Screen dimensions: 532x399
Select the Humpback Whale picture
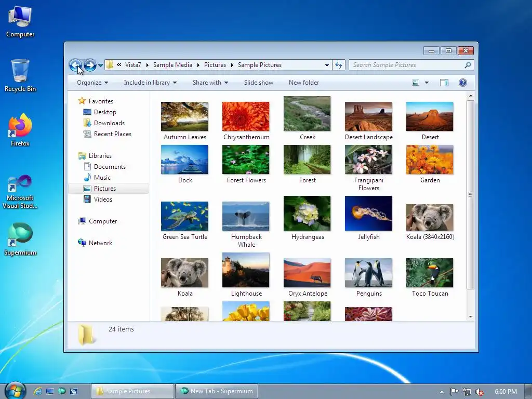pyautogui.click(x=246, y=224)
